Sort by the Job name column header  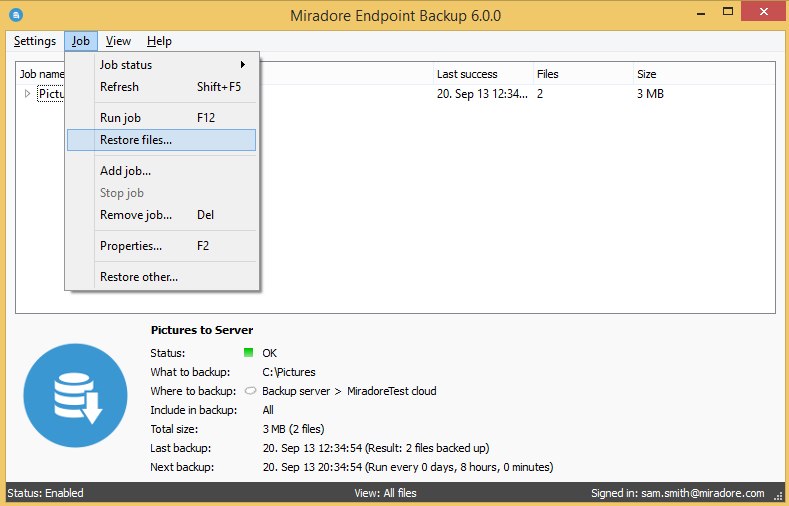[40, 74]
